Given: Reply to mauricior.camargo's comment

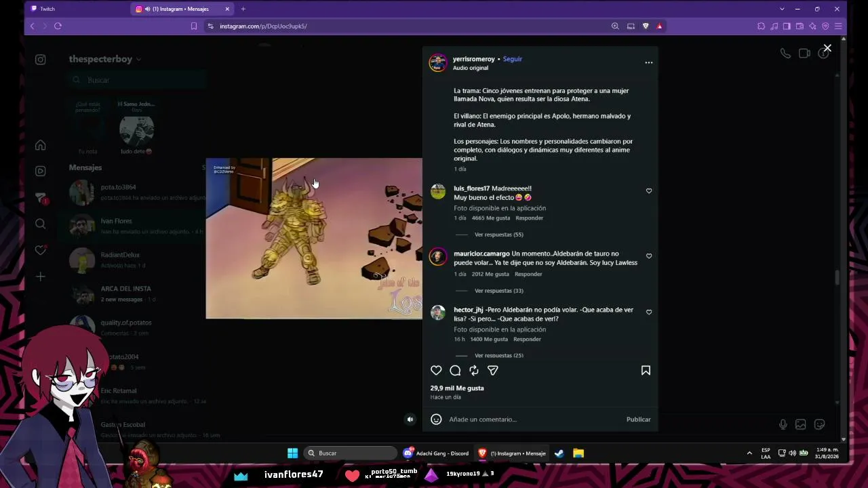Looking at the screenshot, I should coord(528,274).
